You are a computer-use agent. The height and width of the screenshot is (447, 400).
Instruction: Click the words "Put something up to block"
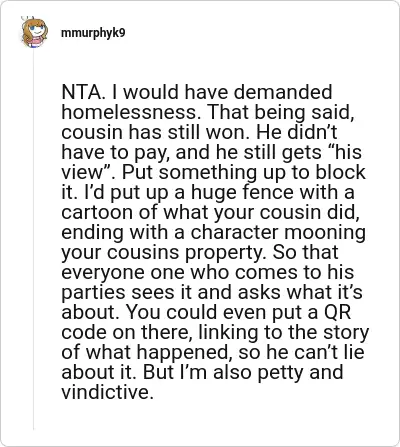pyautogui.click(x=243, y=172)
